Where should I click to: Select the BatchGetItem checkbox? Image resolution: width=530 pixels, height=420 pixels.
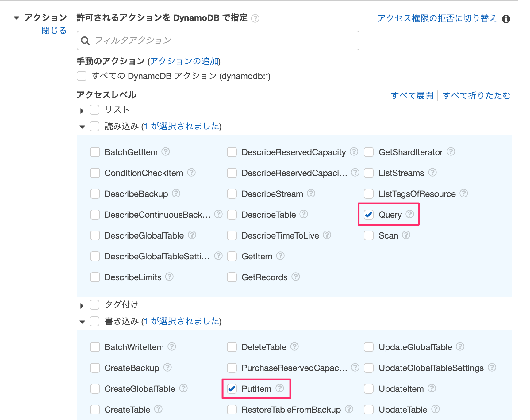pos(95,152)
